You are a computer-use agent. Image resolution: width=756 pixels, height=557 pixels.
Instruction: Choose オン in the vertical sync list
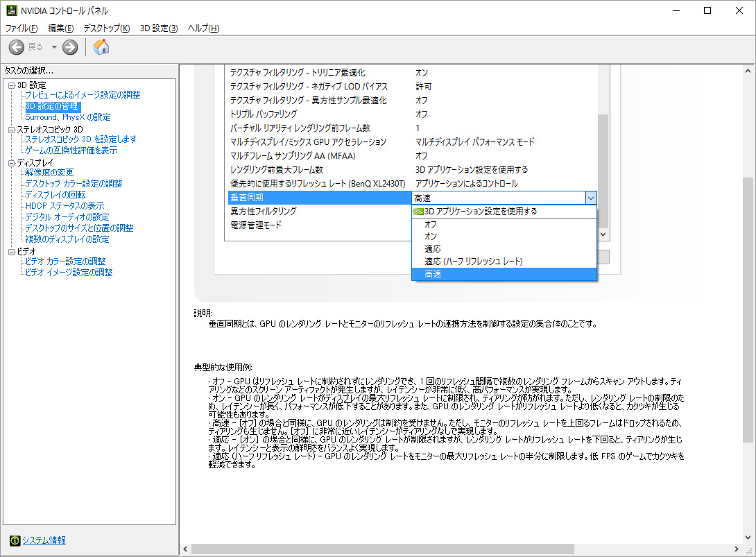[504, 237]
